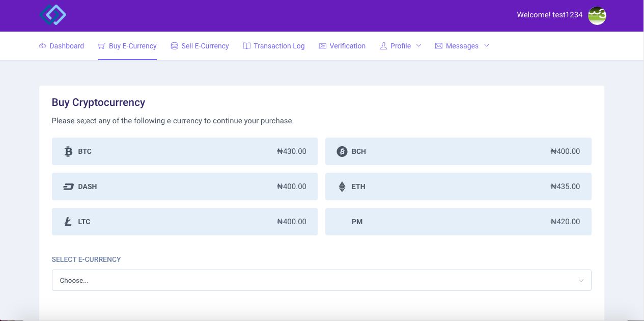Viewport: 644px width, 321px height.
Task: Click the Dashboard cloud icon
Action: coord(43,46)
